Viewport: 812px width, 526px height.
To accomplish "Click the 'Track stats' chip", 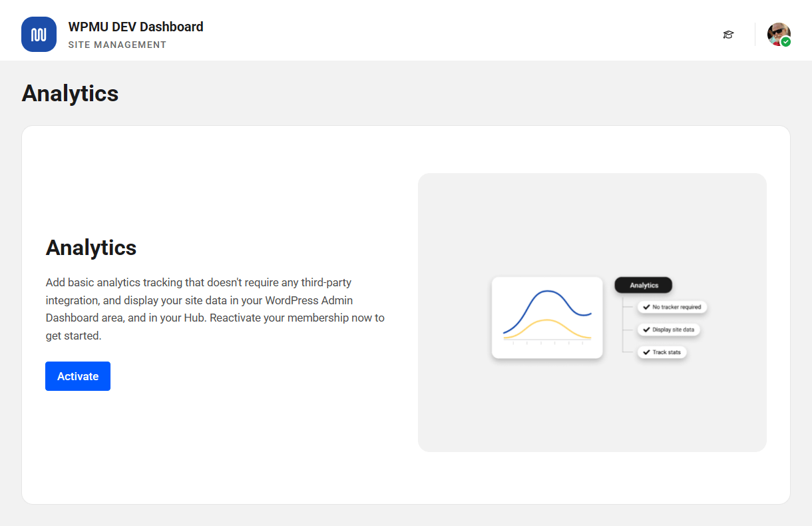I will [x=662, y=352].
